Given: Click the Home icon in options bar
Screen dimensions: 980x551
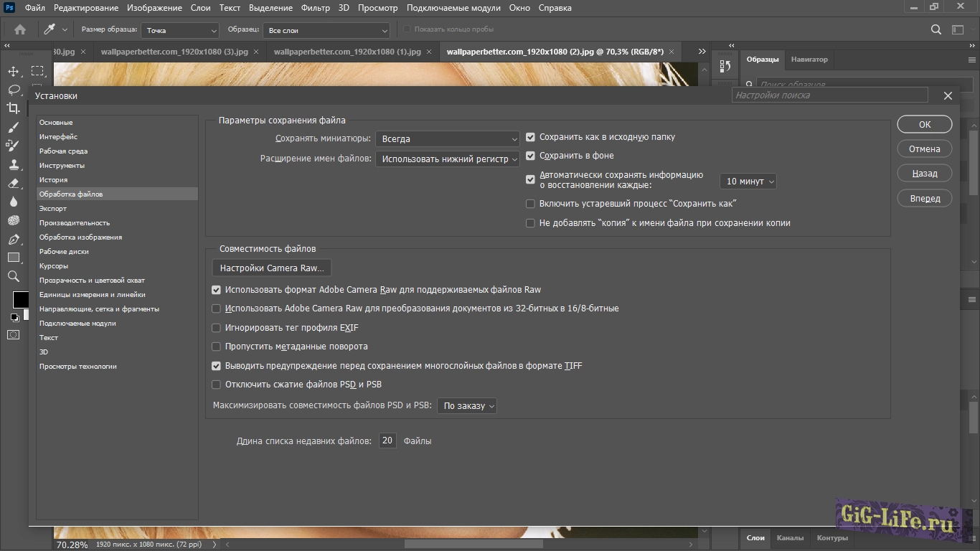Looking at the screenshot, I should (20, 29).
